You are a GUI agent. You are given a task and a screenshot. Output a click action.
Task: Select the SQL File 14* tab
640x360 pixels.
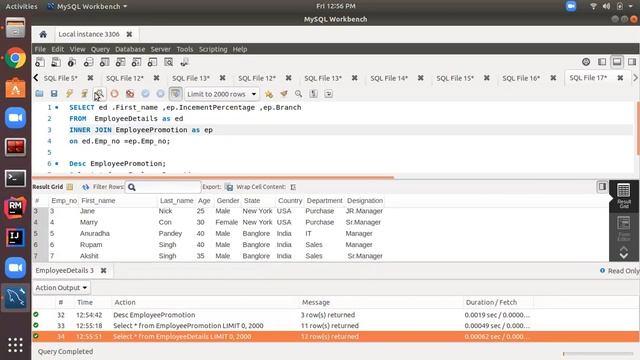tap(389, 78)
